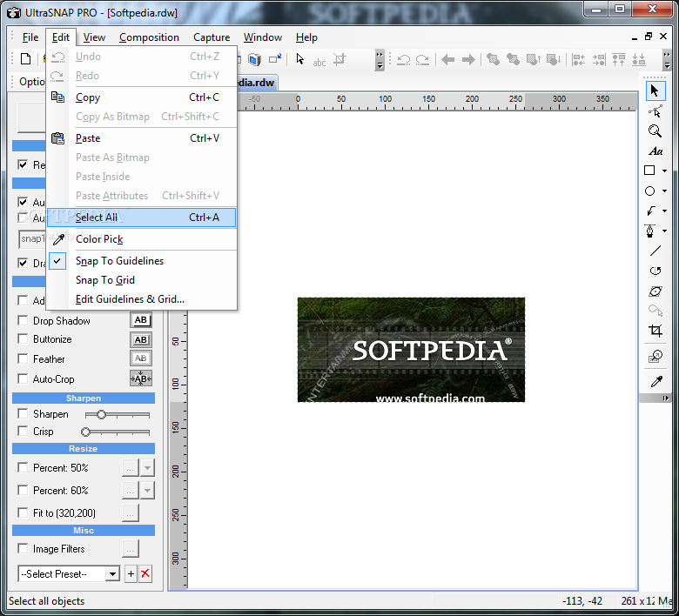Click the capture window blue monitor icon
679x616 pixels.
coord(255,59)
